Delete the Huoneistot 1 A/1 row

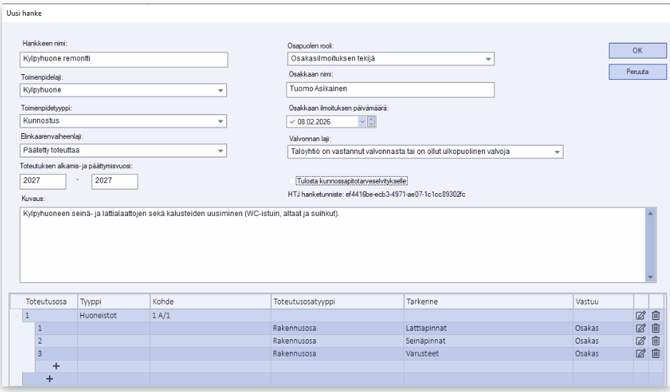(x=656, y=315)
